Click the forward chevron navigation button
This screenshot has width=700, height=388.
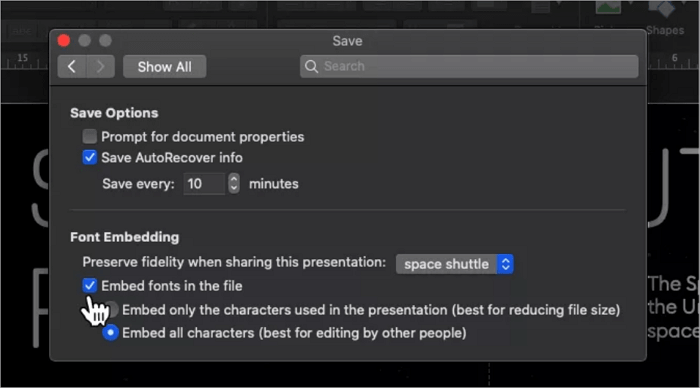pos(100,67)
